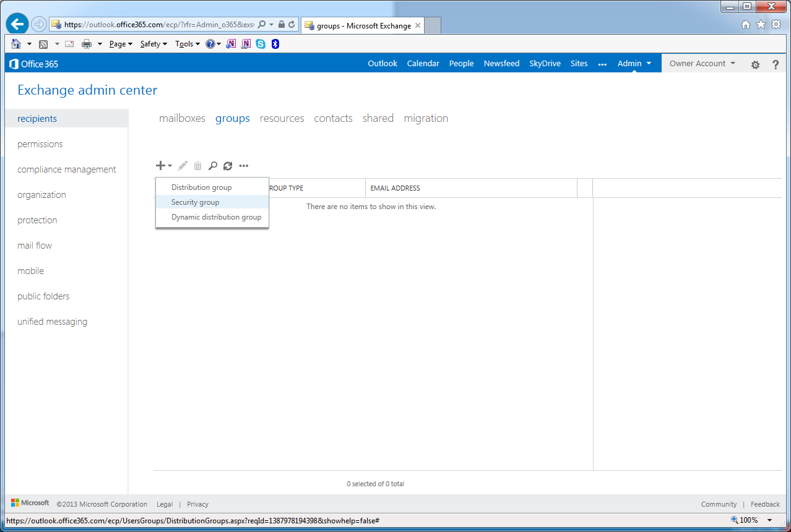791x532 pixels.
Task: Click the EMAIL ADDRESS column header
Action: pyautogui.click(x=395, y=188)
